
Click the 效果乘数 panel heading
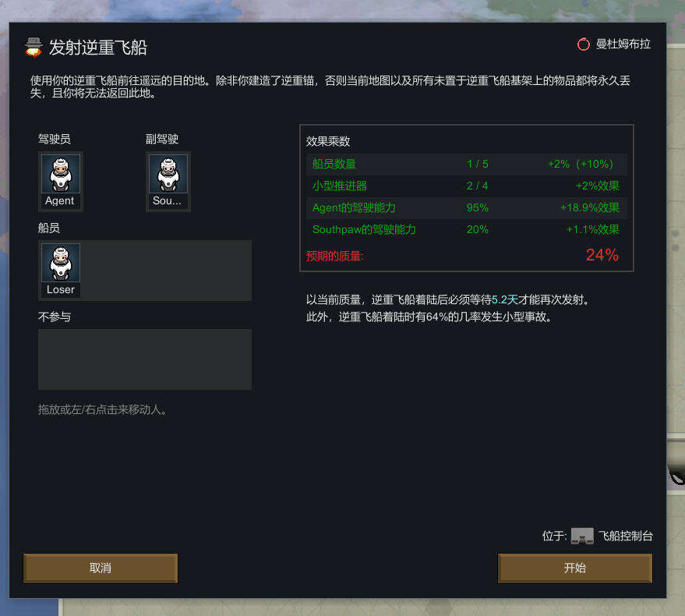click(x=328, y=141)
